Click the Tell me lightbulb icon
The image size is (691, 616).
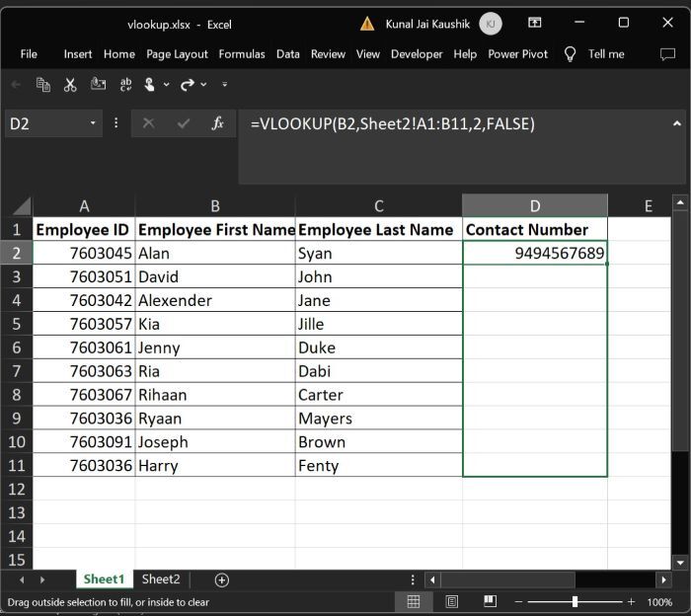(570, 54)
